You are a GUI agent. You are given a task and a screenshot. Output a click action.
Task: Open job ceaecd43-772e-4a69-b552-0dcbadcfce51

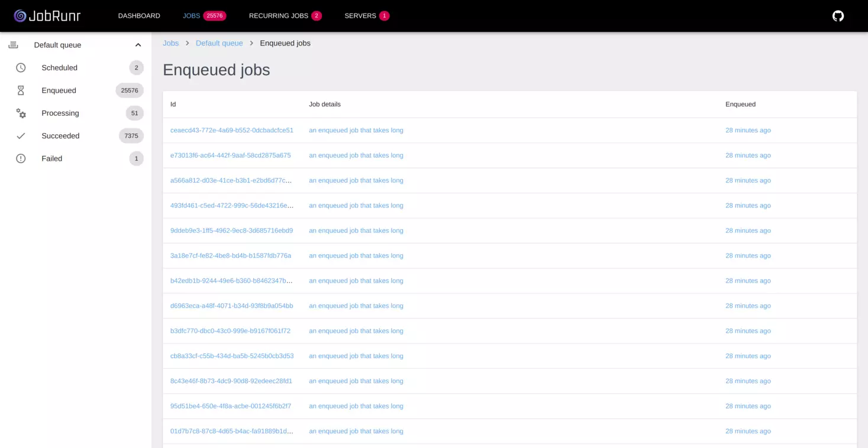(x=232, y=131)
